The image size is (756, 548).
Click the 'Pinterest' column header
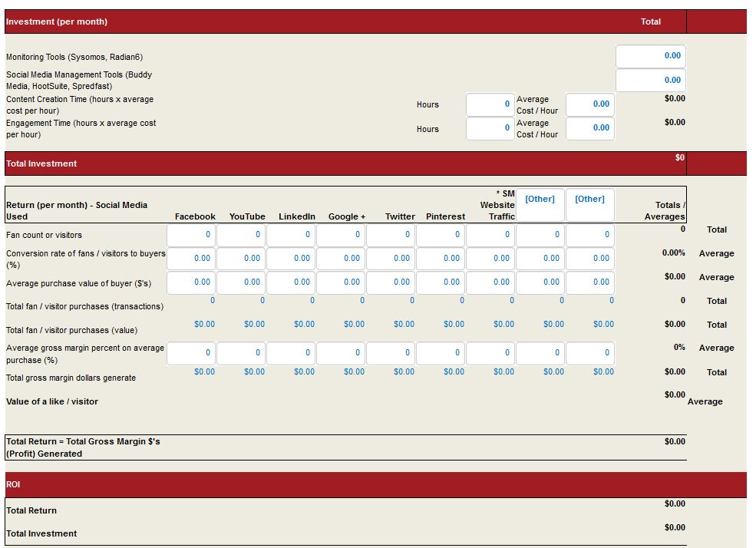445,217
